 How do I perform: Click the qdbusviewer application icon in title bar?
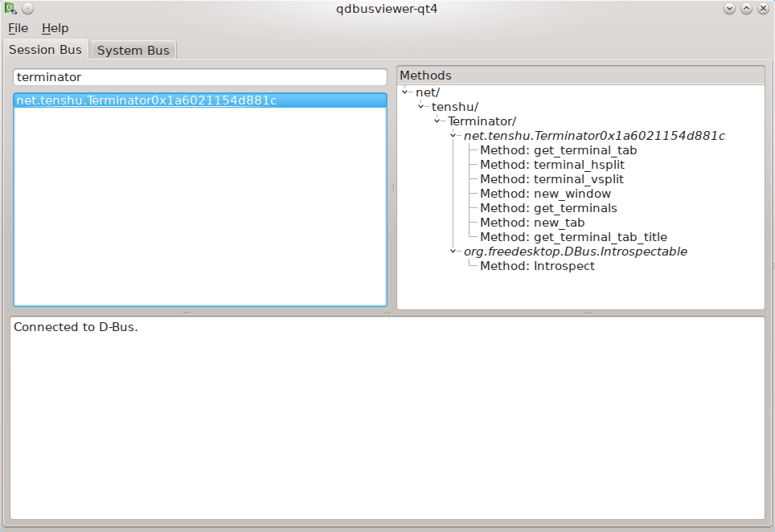tap(11, 8)
